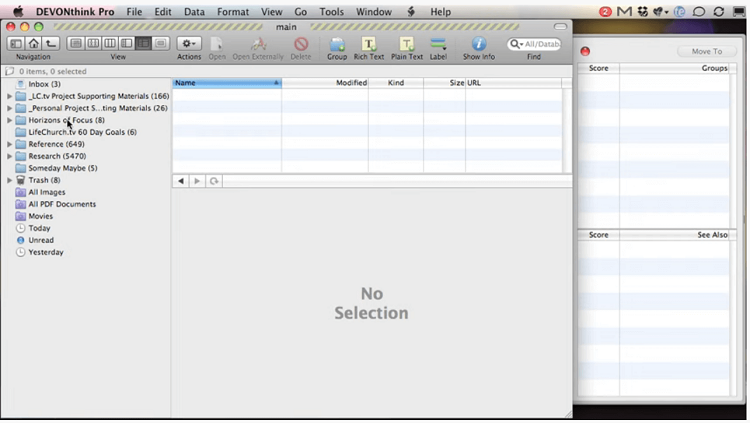Click the Delete toolbar icon

(301, 45)
